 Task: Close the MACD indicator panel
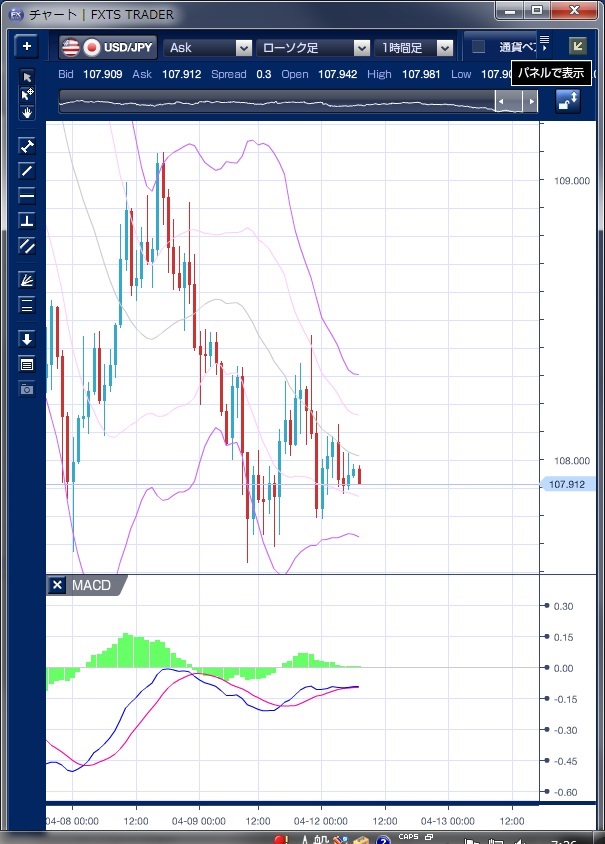tap(58, 585)
